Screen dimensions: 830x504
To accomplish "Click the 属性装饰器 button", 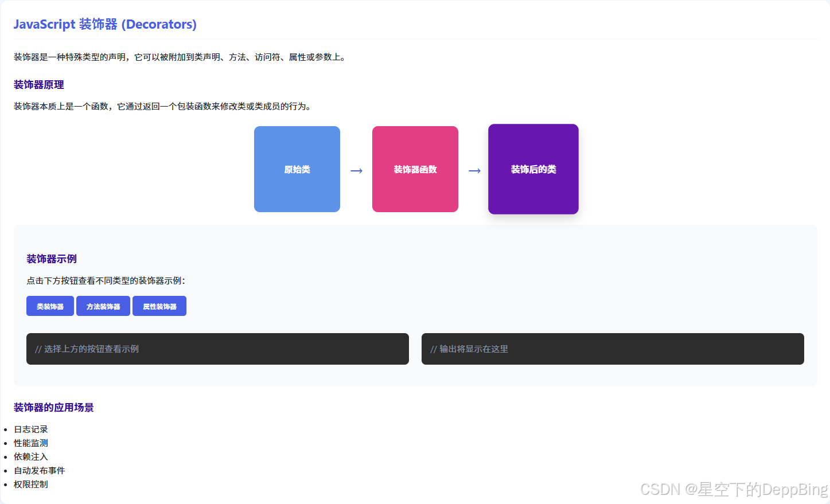I will click(159, 306).
